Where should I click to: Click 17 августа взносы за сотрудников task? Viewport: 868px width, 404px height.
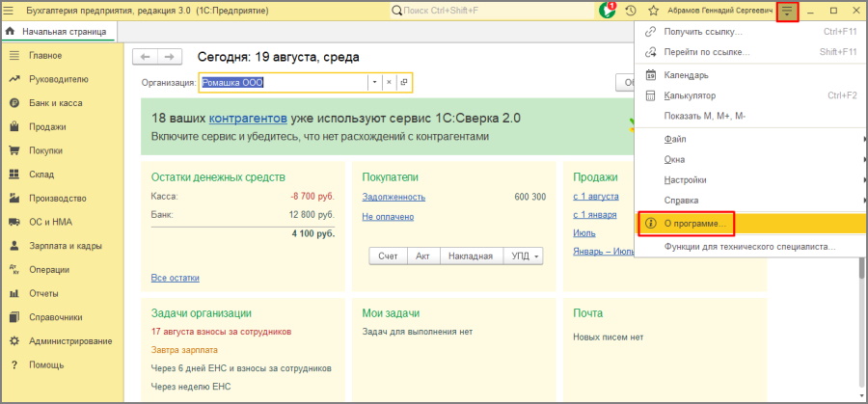222,332
